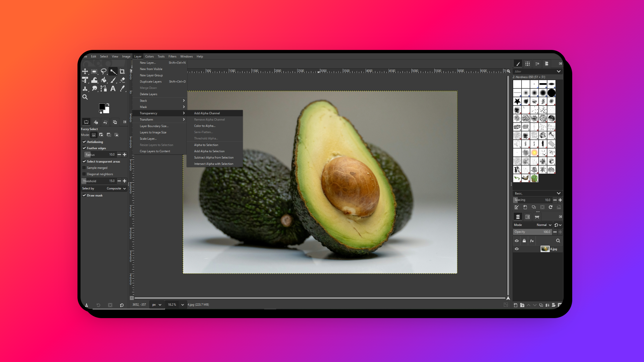The image size is (644, 362).
Task: Click Alpha to Selection entry
Action: coord(206,145)
